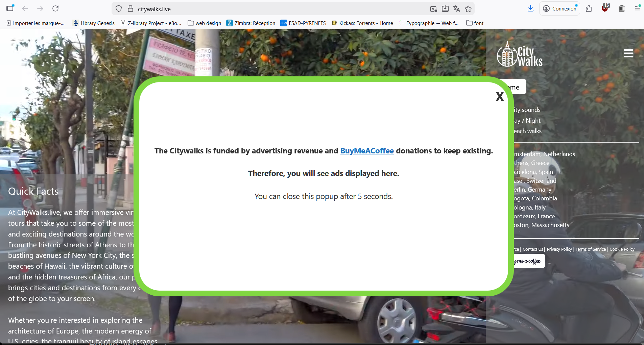Toggle the hamburger menu in sidebar

[628, 53]
